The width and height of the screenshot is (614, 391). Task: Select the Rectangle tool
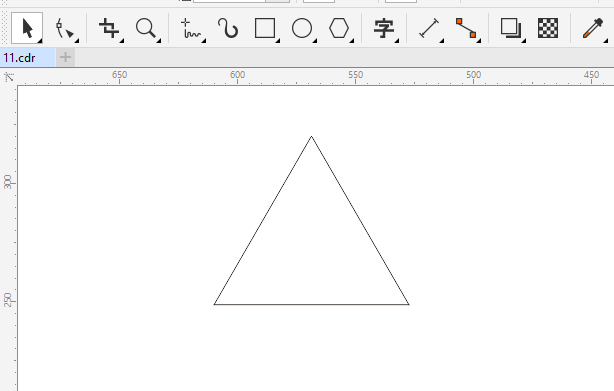click(x=265, y=28)
